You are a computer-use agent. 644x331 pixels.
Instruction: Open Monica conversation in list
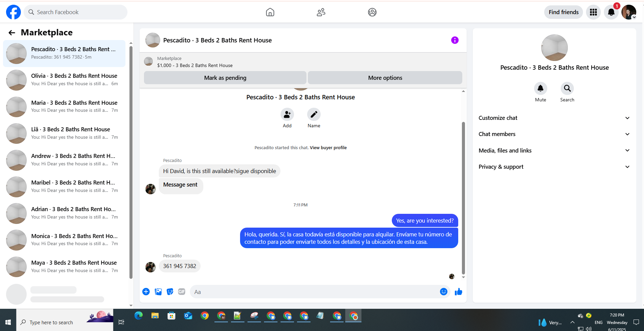[x=64, y=240]
